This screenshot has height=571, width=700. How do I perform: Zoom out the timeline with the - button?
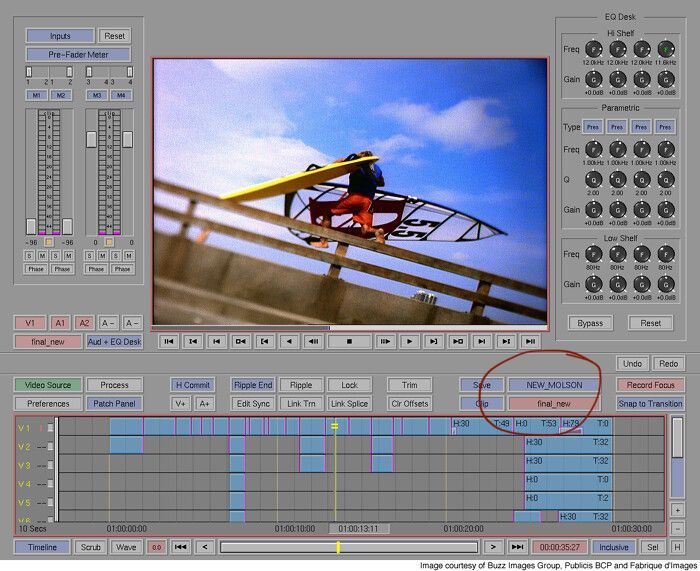tap(677, 529)
